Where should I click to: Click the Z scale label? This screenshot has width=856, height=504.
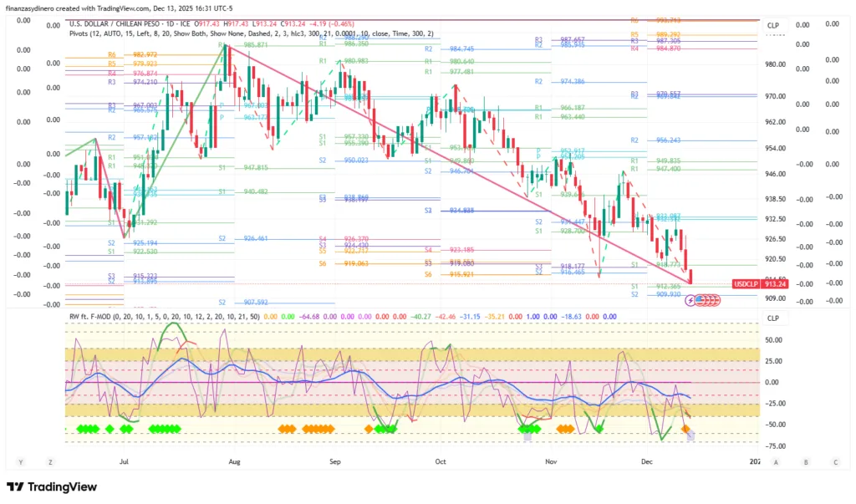pos(50,461)
